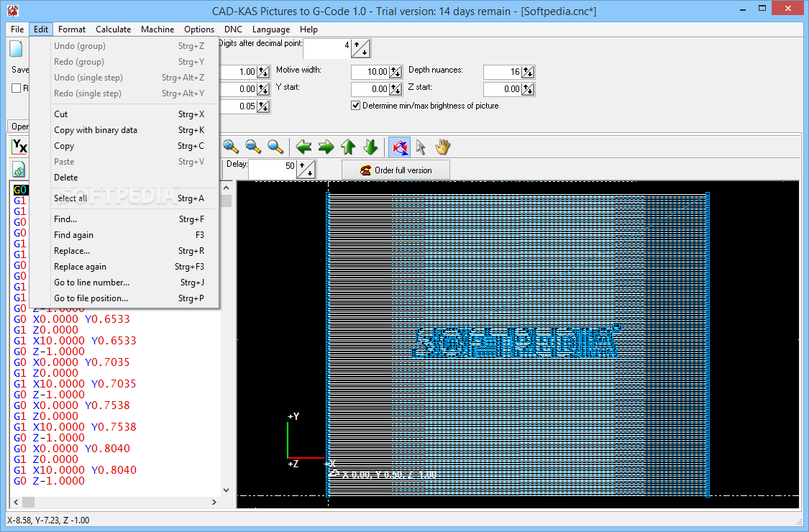Image resolution: width=809 pixels, height=532 pixels.
Task: Open the Machine menu
Action: pyautogui.click(x=157, y=29)
